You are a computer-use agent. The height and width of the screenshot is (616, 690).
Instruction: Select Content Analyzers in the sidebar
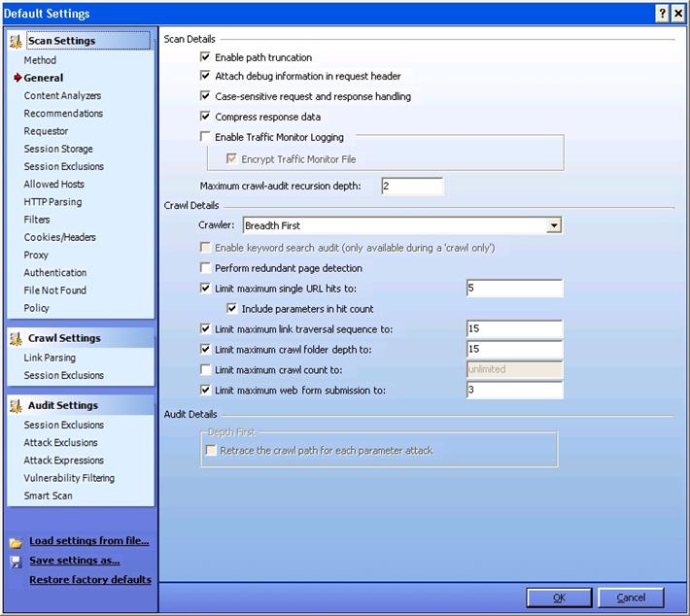click(x=62, y=95)
